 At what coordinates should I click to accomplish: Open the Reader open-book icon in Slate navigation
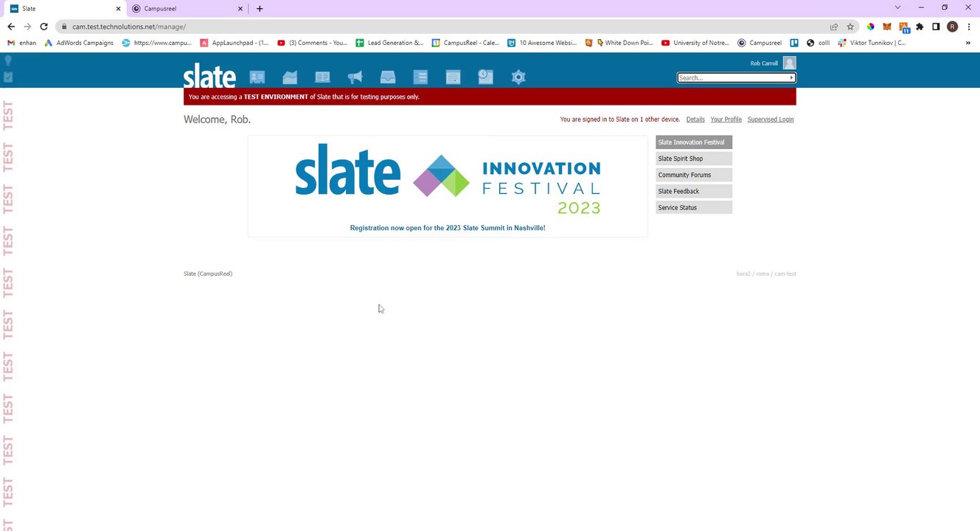(x=322, y=77)
